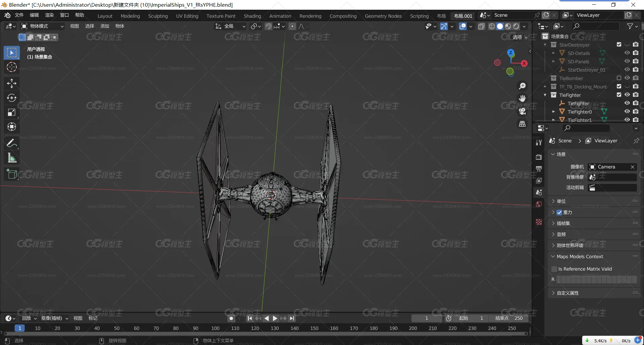Open the Scene properties tab icon

(539, 192)
